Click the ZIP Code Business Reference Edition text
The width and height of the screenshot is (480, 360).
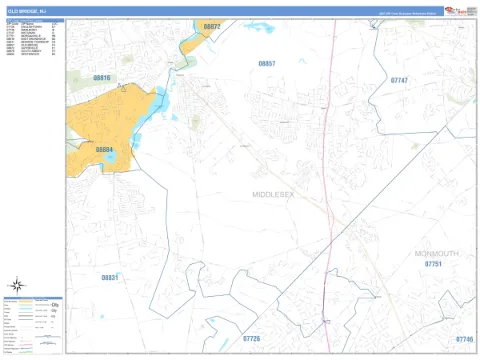click(407, 14)
